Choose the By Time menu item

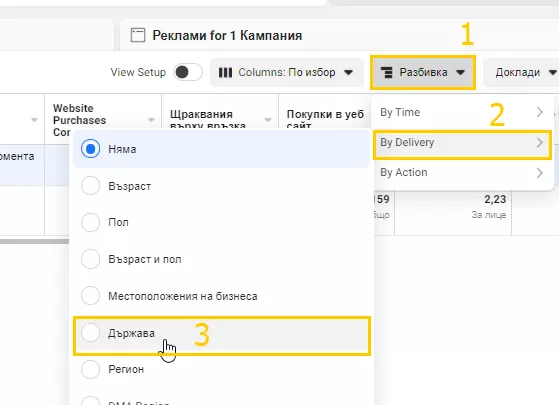tap(462, 113)
